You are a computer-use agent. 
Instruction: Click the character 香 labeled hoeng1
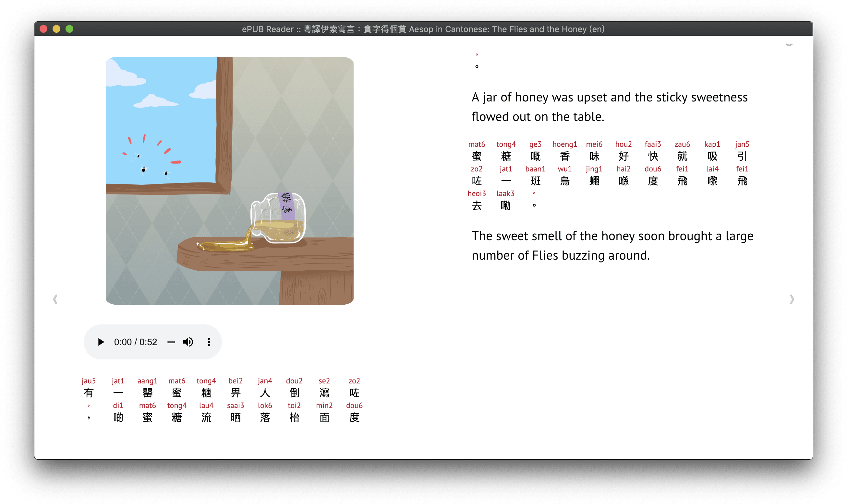pos(564,156)
